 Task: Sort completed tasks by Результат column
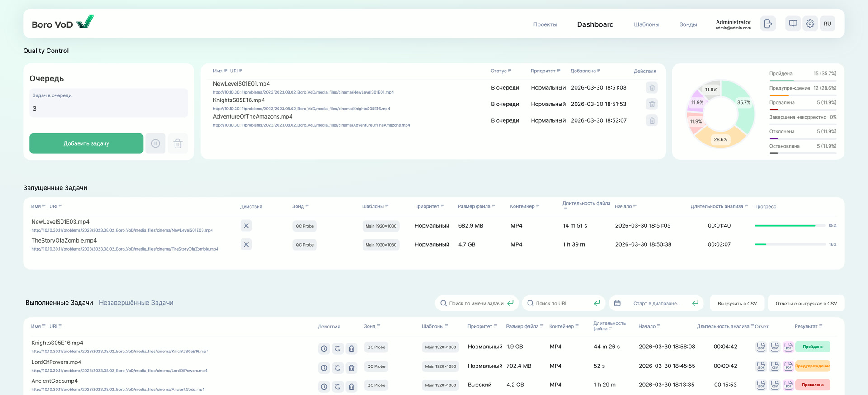point(808,326)
